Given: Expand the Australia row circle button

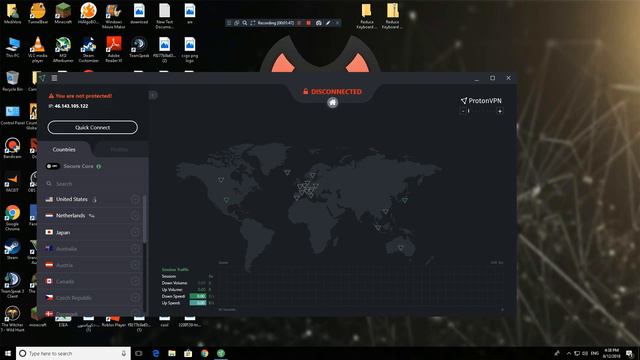Looking at the screenshot, I should coord(135,249).
